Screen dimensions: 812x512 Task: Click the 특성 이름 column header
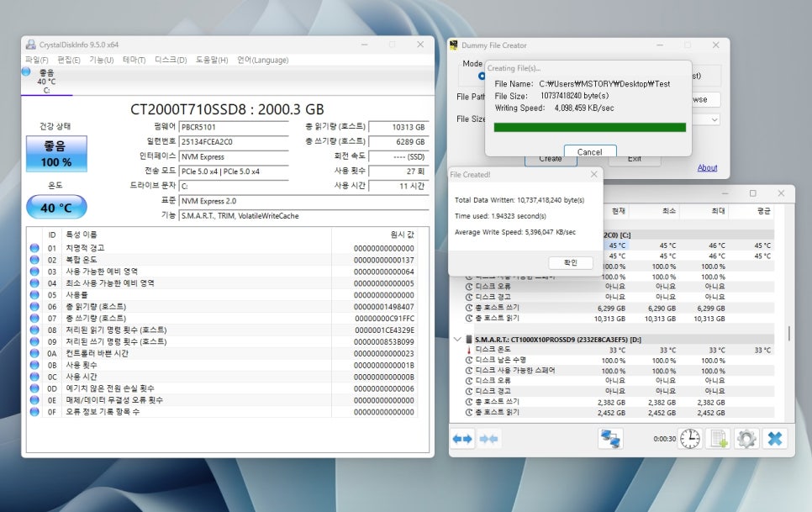pos(82,235)
